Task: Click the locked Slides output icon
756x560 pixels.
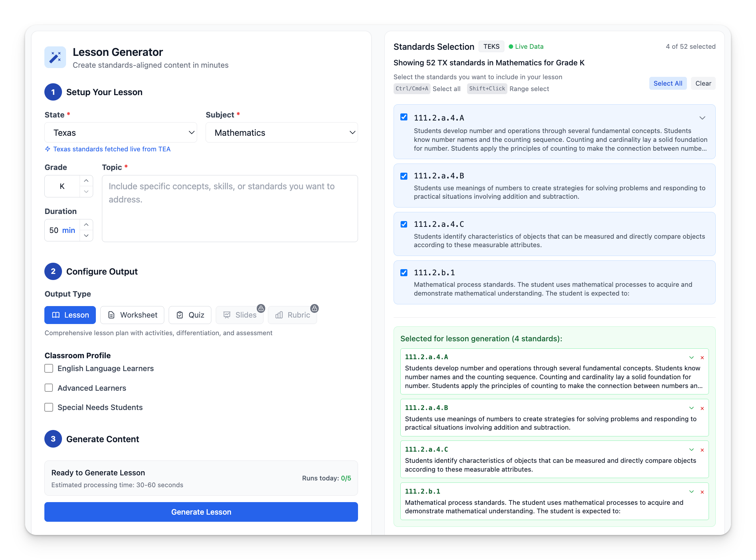Action: tap(227, 315)
